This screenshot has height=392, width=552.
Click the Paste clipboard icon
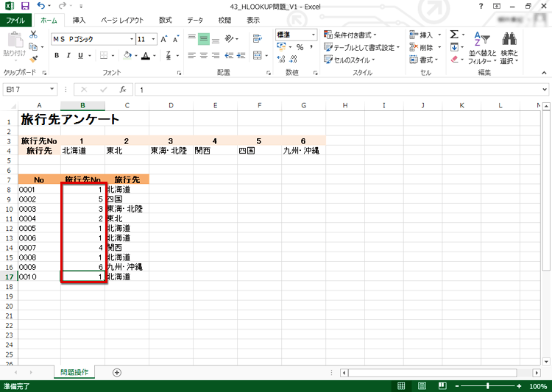pos(15,40)
